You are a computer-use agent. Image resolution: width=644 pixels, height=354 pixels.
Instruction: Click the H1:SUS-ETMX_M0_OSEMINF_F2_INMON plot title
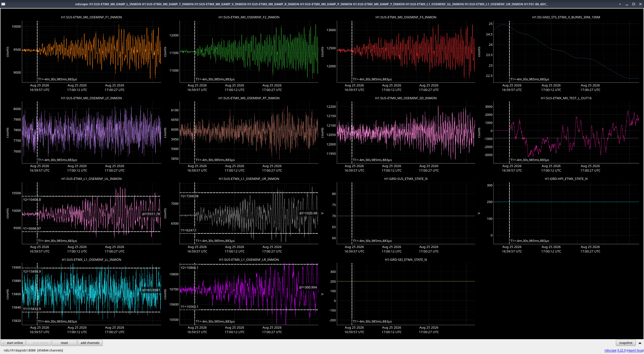(249, 17)
